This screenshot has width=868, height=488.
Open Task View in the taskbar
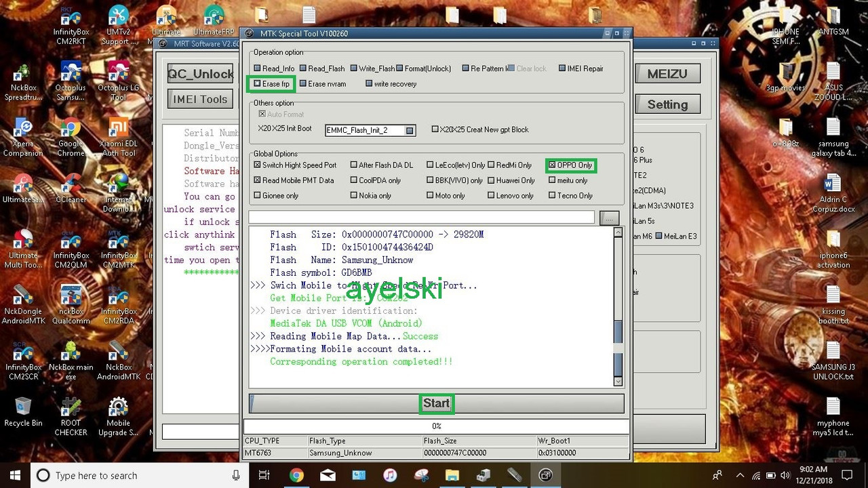pos(264,475)
